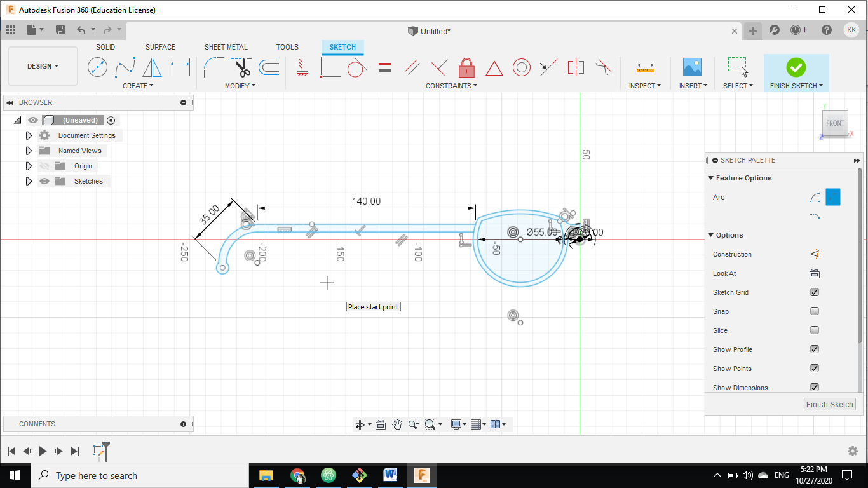Click the Insert image icon

[692, 67]
